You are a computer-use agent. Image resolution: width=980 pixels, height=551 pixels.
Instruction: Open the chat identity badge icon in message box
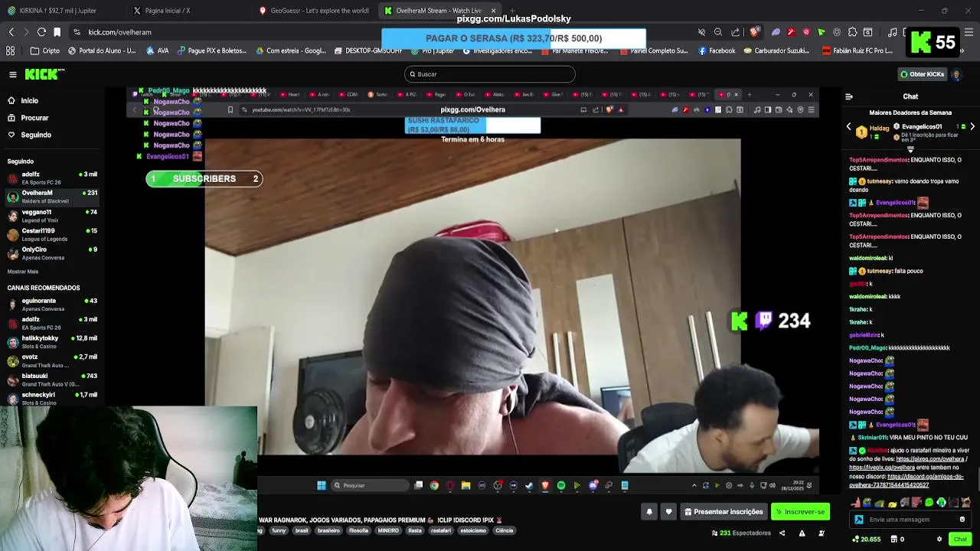click(859, 520)
